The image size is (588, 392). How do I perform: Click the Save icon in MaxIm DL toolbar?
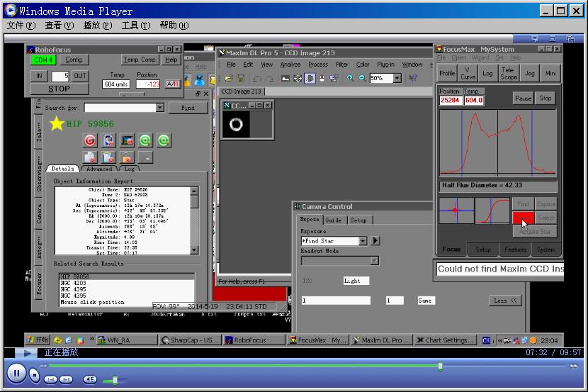coord(241,79)
